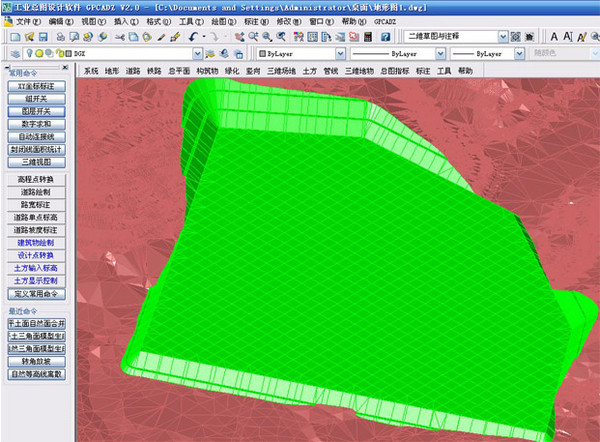This screenshot has height=442, width=600.
Task: Open the 格式(O) menu
Action: click(x=157, y=20)
